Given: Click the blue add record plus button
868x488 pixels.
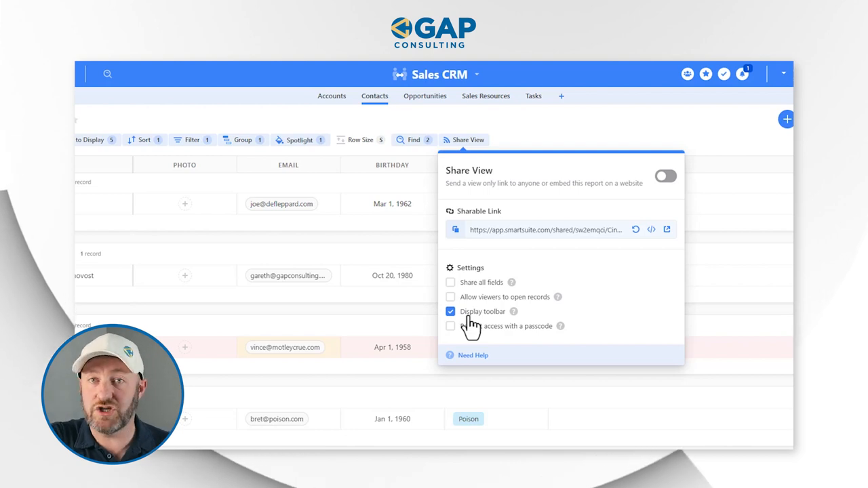Looking at the screenshot, I should click(x=786, y=119).
